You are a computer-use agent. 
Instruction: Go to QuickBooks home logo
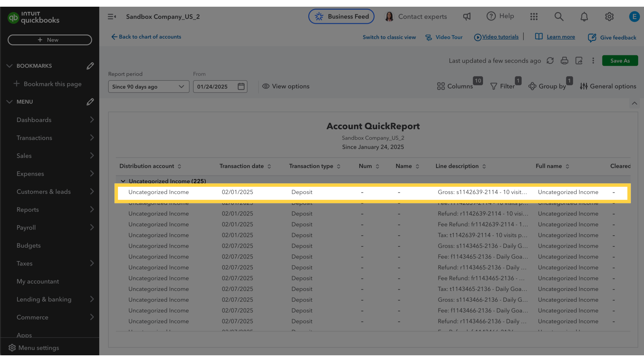point(34,17)
